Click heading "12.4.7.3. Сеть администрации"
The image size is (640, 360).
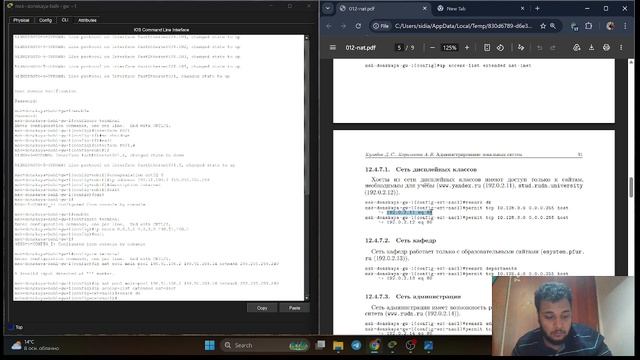[413, 296]
